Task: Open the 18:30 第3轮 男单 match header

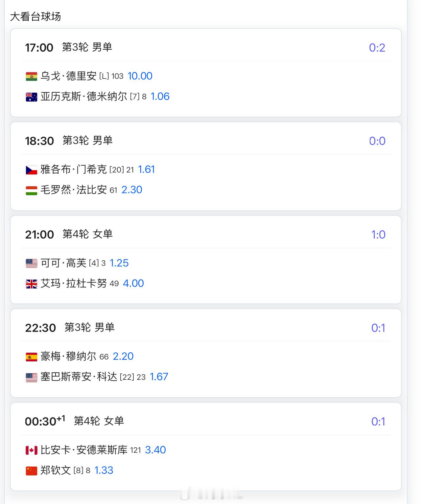Action: point(69,141)
